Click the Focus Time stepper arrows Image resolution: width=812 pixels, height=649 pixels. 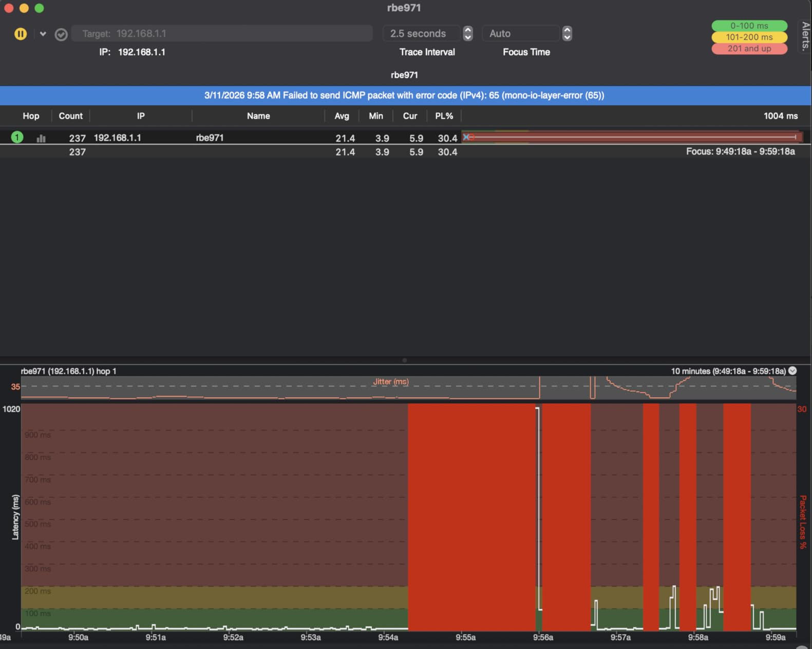coord(567,33)
